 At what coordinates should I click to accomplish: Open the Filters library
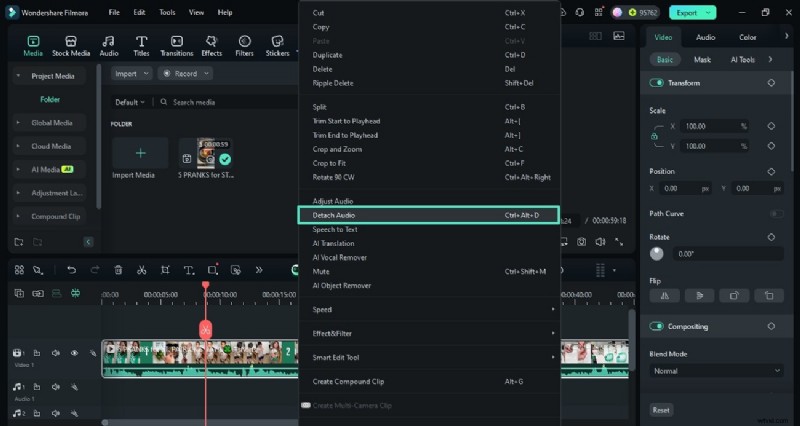[244, 45]
